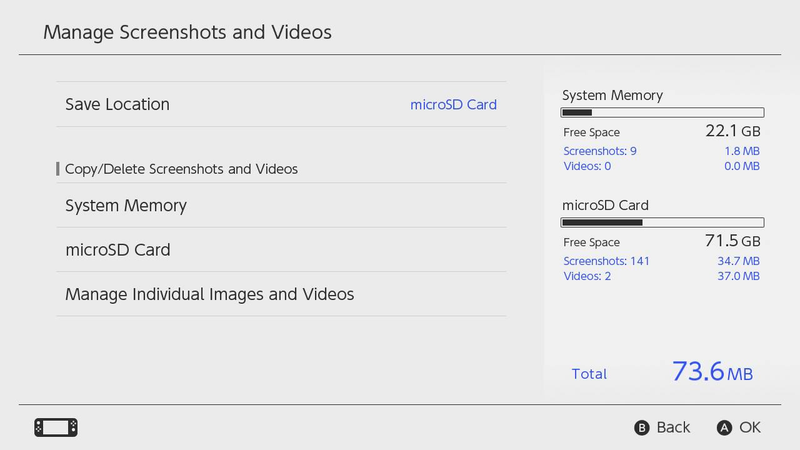Select the microSD Card menu entry
This screenshot has width=800, height=450.
[x=281, y=250]
